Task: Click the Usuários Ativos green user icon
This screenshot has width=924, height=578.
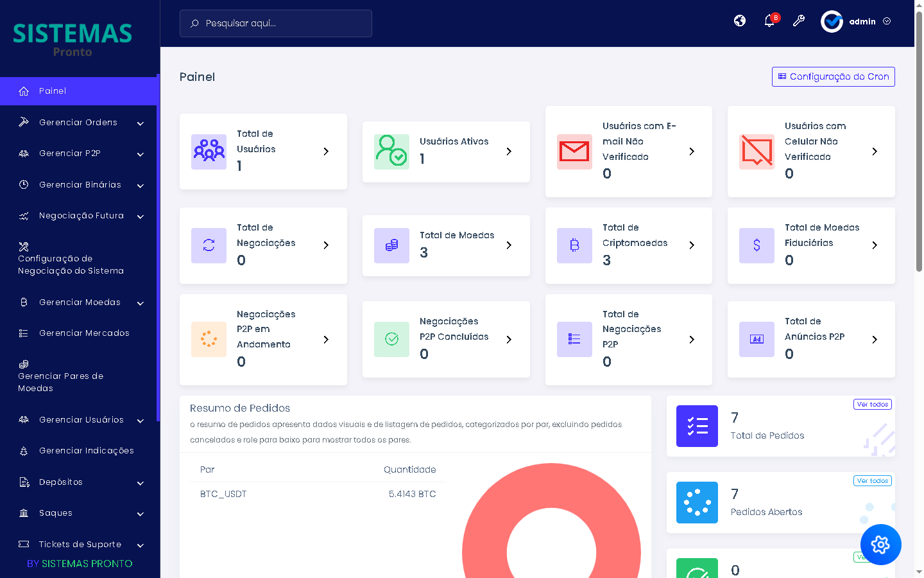Action: click(391, 152)
